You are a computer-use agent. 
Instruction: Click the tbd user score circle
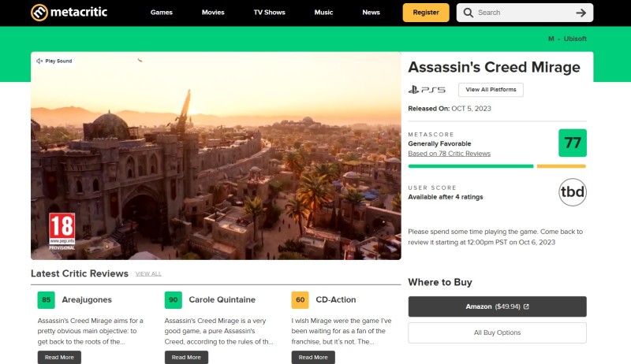tap(573, 192)
